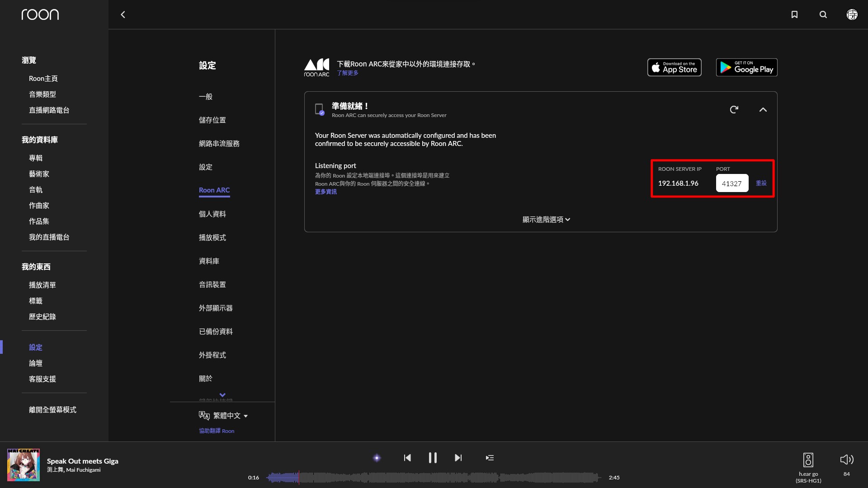The image size is (868, 488).
Task: Open Roon主頁 in sidebar
Action: pyautogui.click(x=43, y=78)
